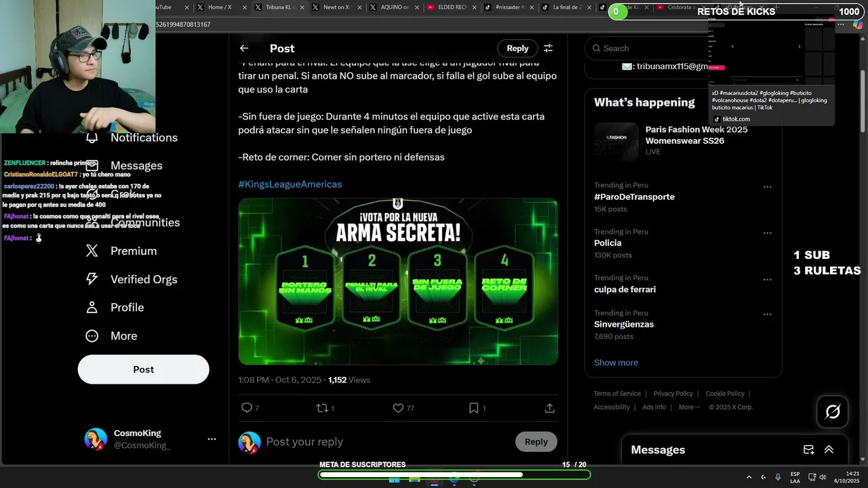The width and height of the screenshot is (868, 488).
Task: View the 1,152 Views post analytics
Action: pos(349,380)
